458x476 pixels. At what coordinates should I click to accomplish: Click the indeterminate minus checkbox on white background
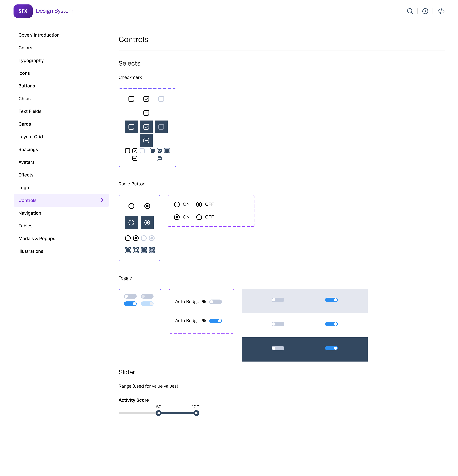click(146, 113)
